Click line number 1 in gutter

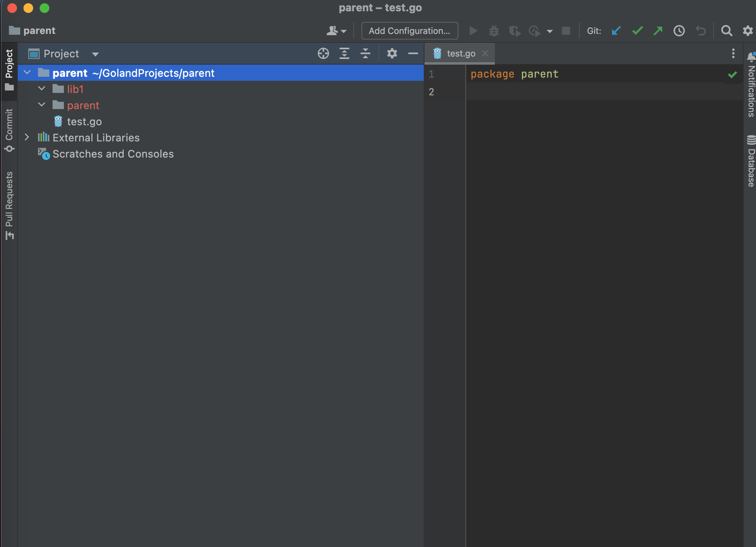tap(431, 74)
